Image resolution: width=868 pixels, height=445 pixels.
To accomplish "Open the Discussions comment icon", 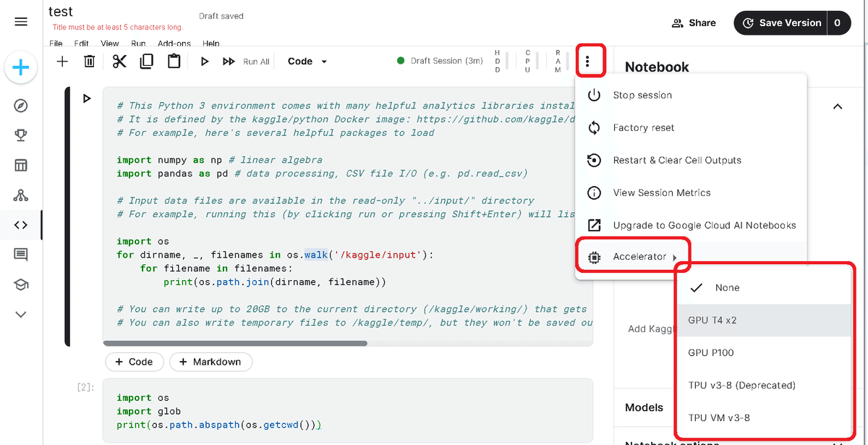I will [x=21, y=254].
